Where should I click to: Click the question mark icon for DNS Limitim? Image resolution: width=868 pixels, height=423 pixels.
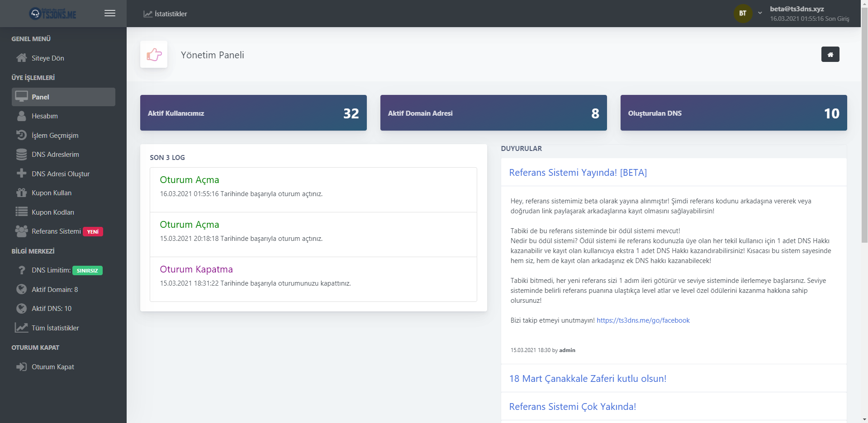pos(21,270)
